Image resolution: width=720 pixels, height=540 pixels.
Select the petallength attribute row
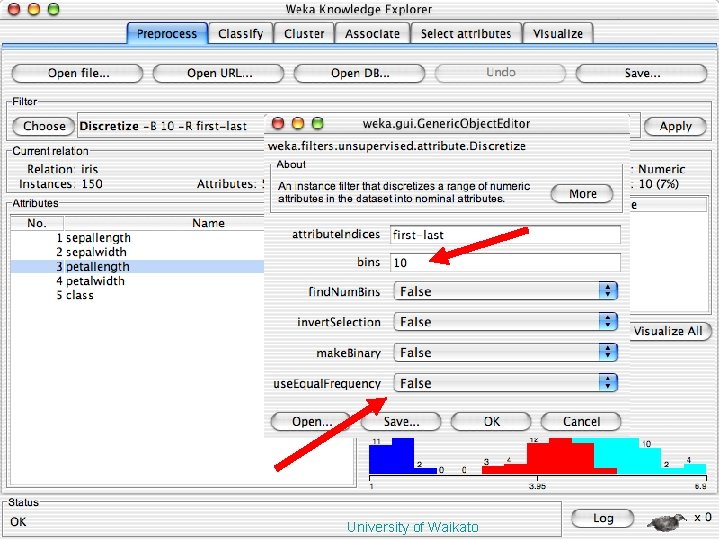pos(137,267)
